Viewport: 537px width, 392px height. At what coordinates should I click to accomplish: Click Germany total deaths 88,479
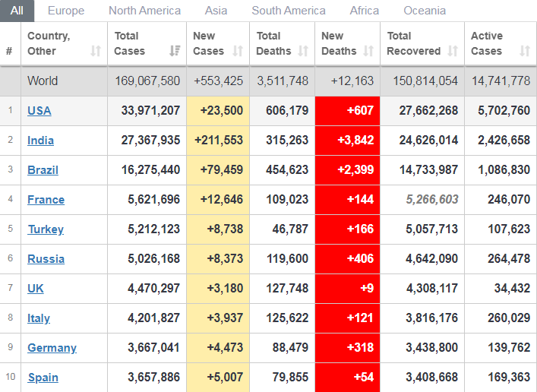click(x=290, y=348)
